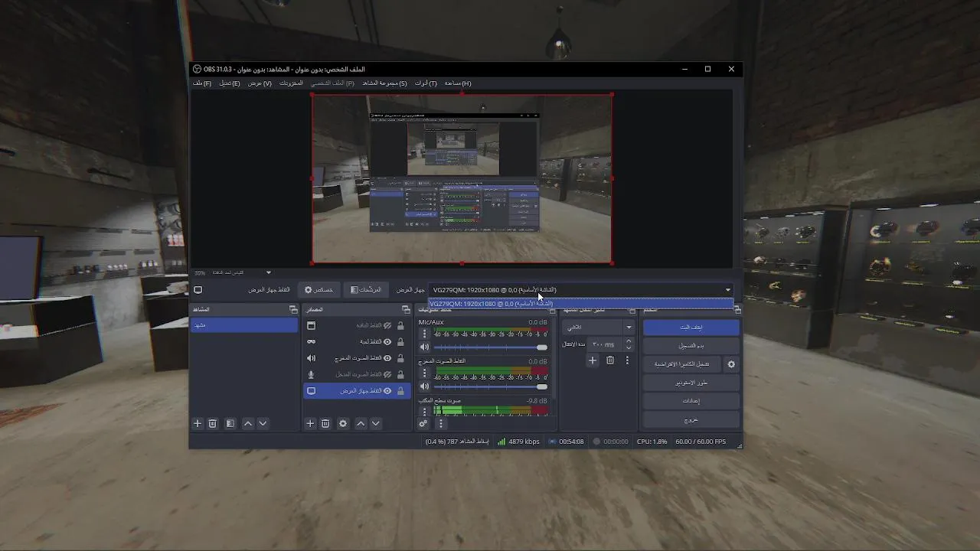Screen dimensions: 980x551
Task: Add a scene transition with plus icon
Action: pos(592,360)
